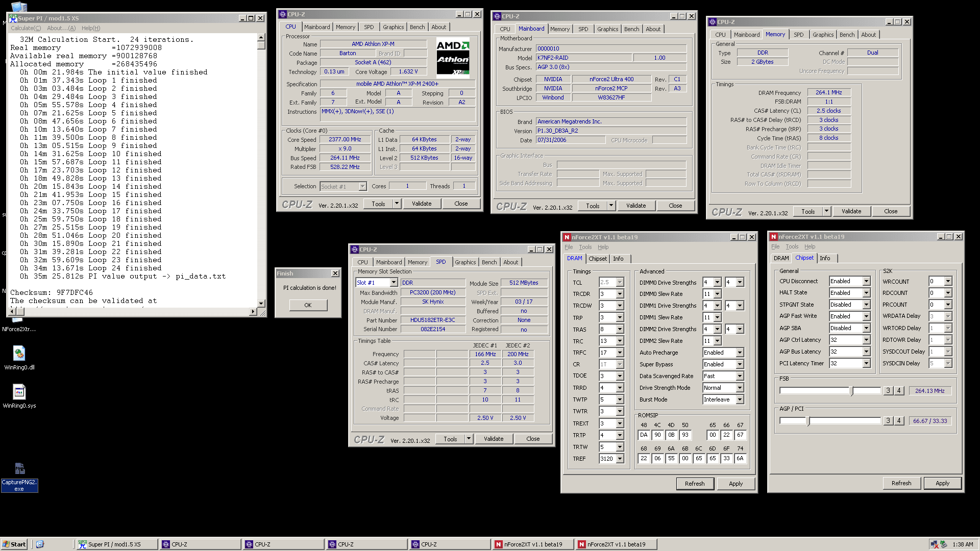Open the Start menu

coord(14,544)
